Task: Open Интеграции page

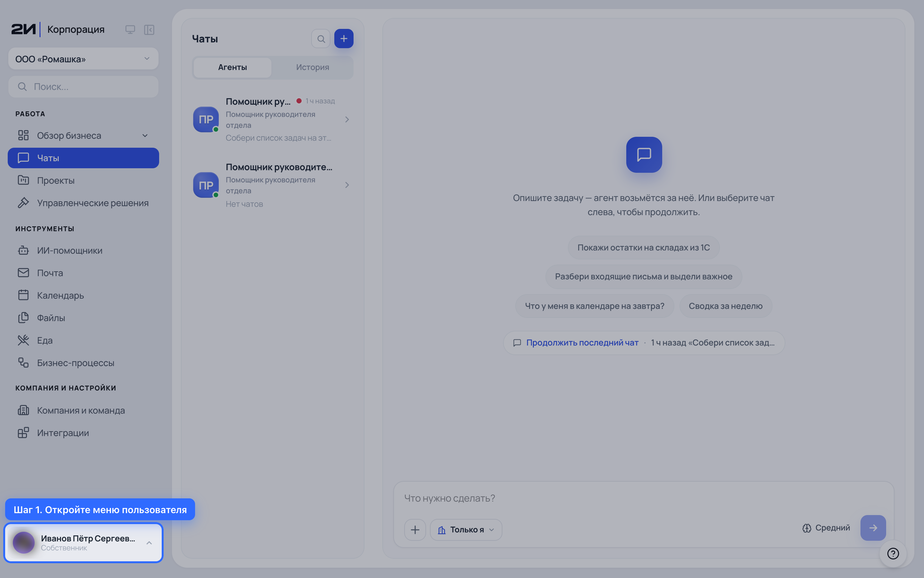Action: click(83, 433)
